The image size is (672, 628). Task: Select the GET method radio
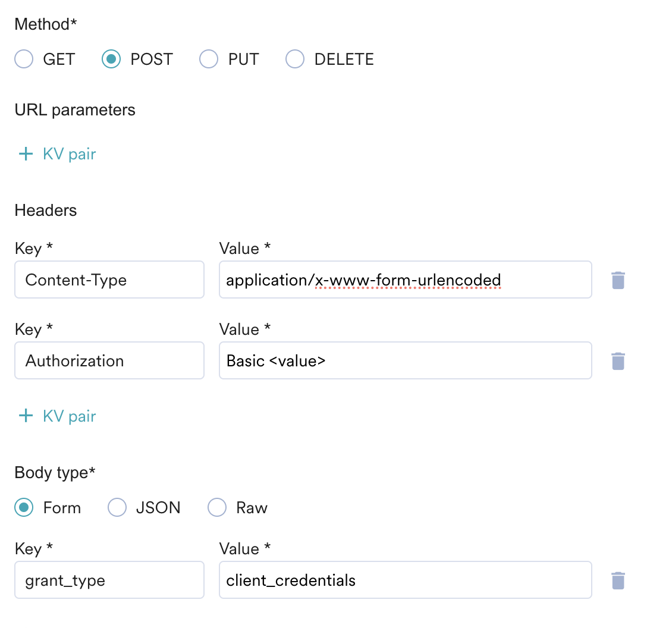(24, 59)
